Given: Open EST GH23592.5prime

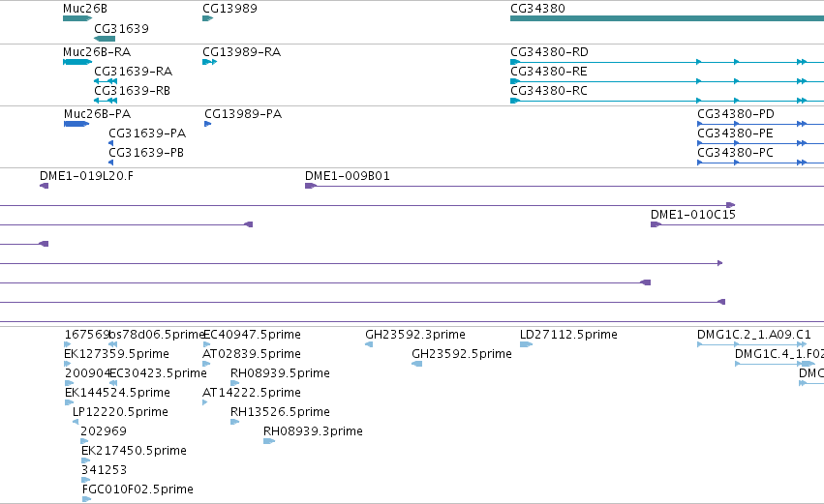Looking at the screenshot, I should pos(462,354).
